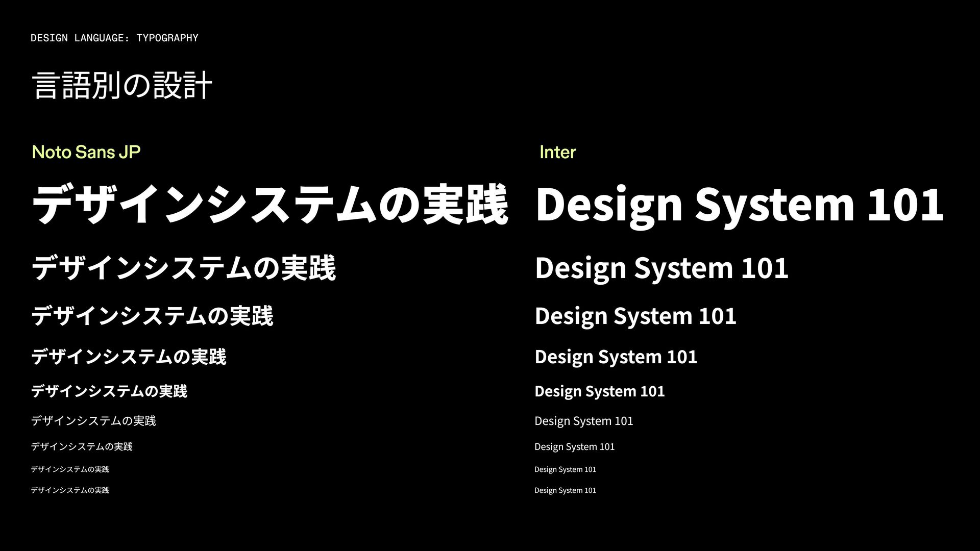
Task: Select the second-largest regular-weight 'デザインシステムの実践' line
Action: click(x=82, y=446)
